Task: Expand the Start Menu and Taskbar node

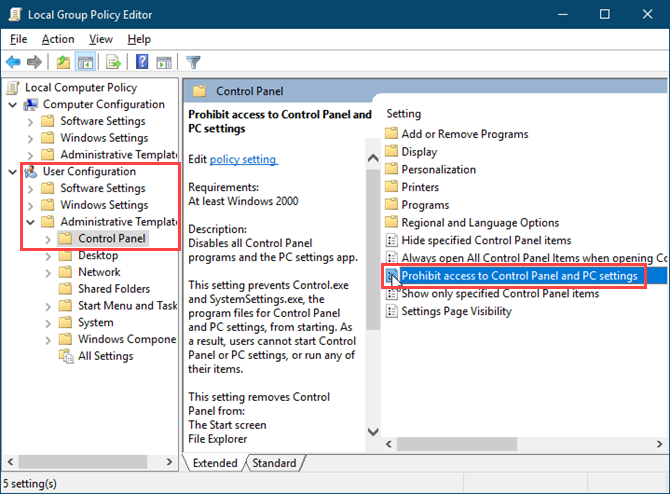Action: coord(48,306)
